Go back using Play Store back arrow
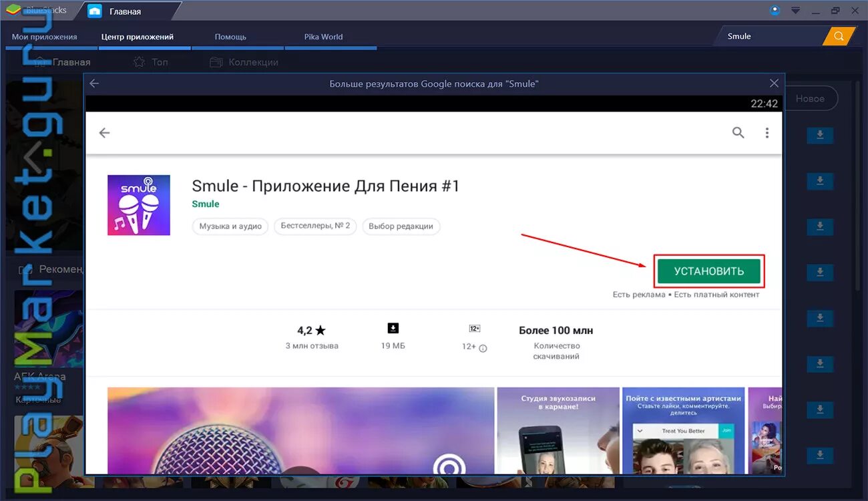The image size is (868, 501). coord(104,133)
